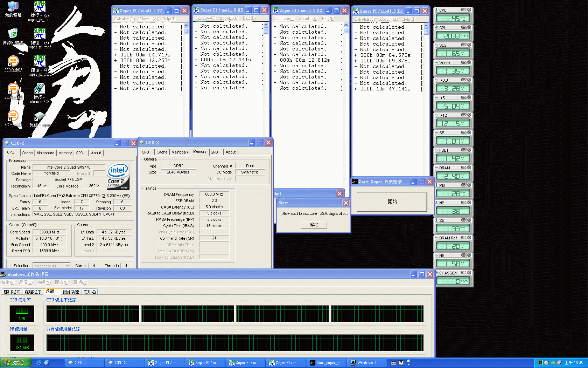The width and height of the screenshot is (588, 368).
Task: Switch to Cache tab in left CPU-Z window
Action: (27, 153)
